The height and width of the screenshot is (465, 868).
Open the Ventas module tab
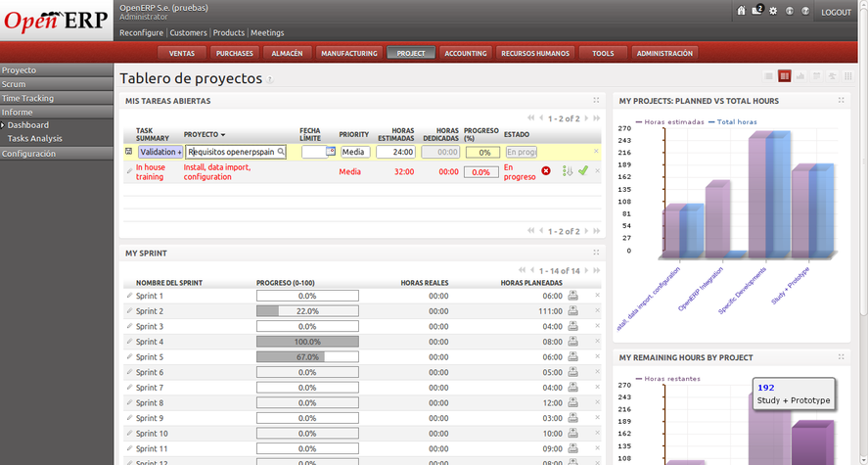[182, 53]
